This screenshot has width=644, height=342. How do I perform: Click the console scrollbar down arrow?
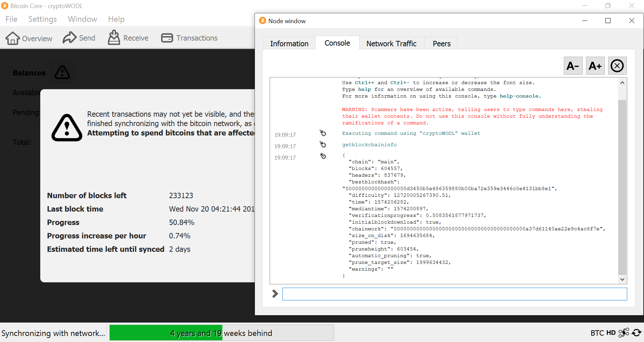tap(623, 279)
